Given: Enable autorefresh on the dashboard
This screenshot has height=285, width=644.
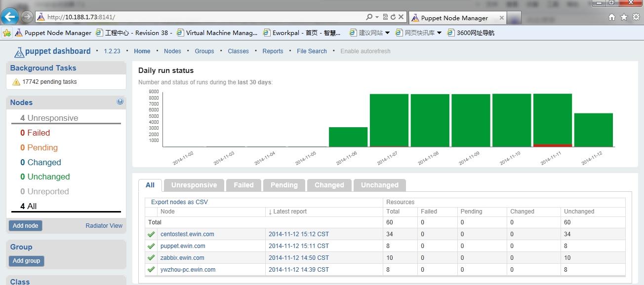Looking at the screenshot, I should tap(365, 51).
